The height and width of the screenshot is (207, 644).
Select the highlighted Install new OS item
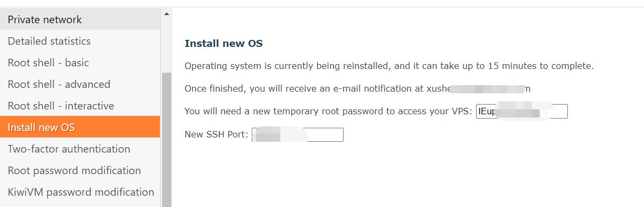tap(79, 127)
